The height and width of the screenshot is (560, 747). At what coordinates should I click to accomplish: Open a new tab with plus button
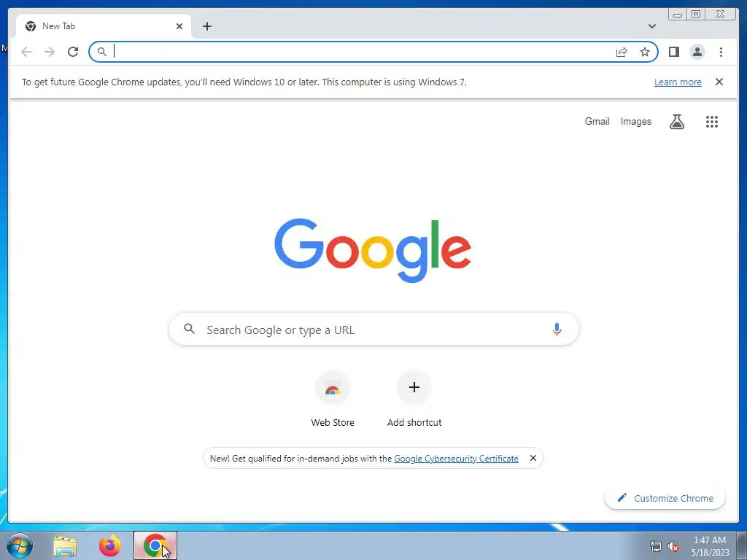(206, 26)
